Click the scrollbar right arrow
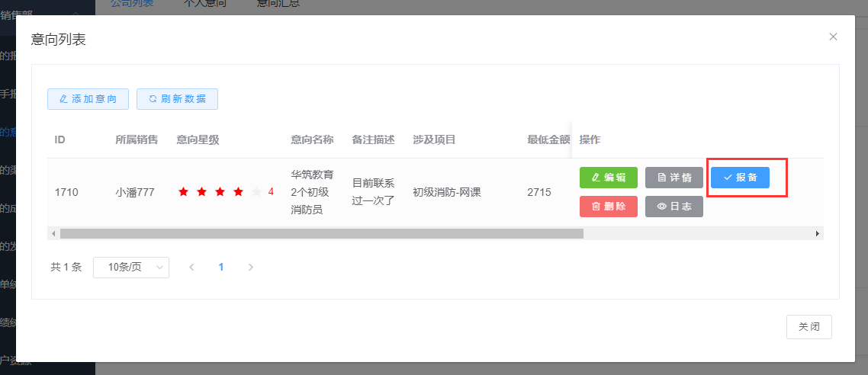 pos(818,233)
